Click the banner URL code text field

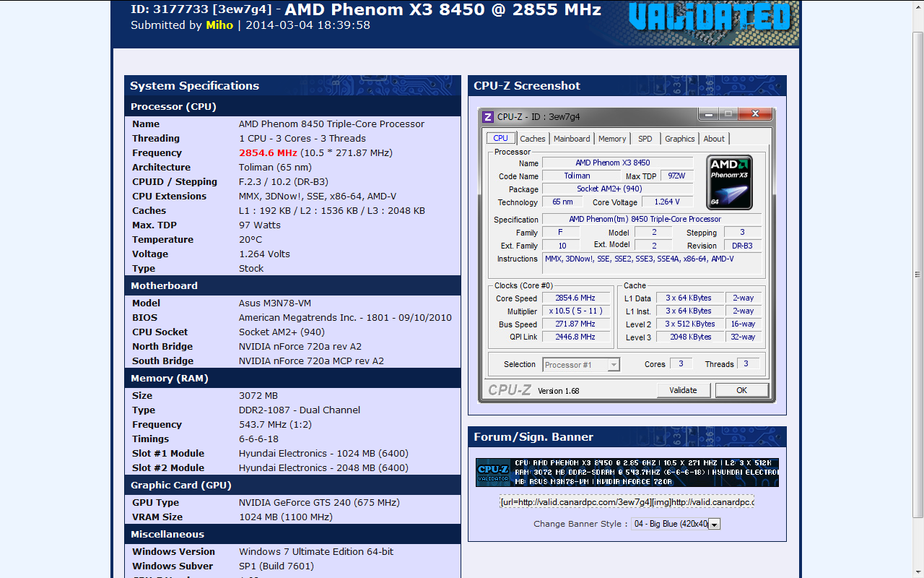tap(627, 501)
